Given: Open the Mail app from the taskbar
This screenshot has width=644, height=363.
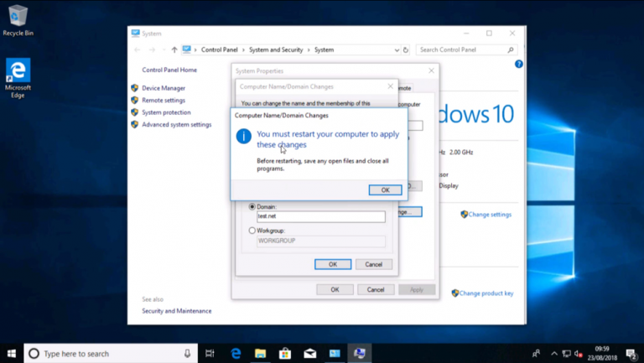Looking at the screenshot, I should (x=310, y=354).
